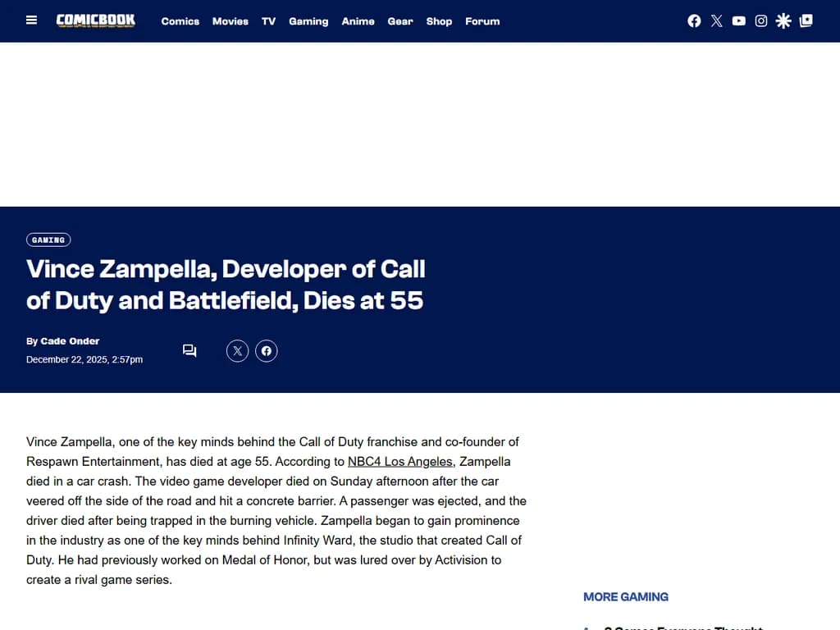The height and width of the screenshot is (630, 840).
Task: Click the stacked cards star icon
Action: (x=806, y=21)
